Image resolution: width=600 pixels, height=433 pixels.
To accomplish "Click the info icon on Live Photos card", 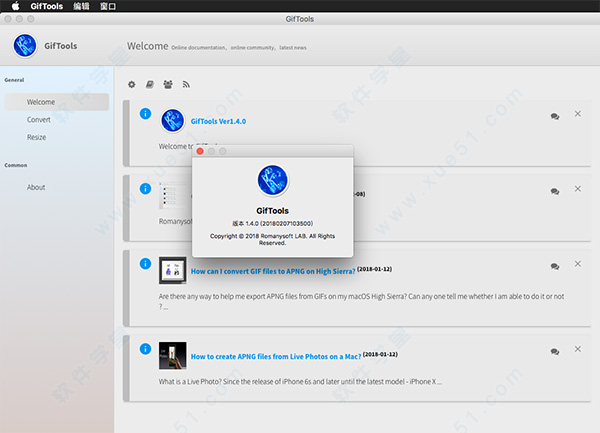I will point(145,348).
